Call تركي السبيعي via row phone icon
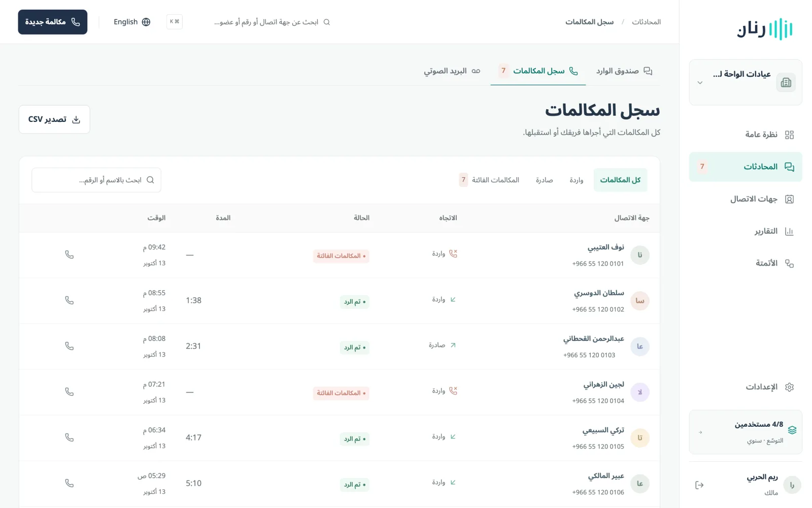Viewport: 812px width, 508px height. (x=70, y=437)
